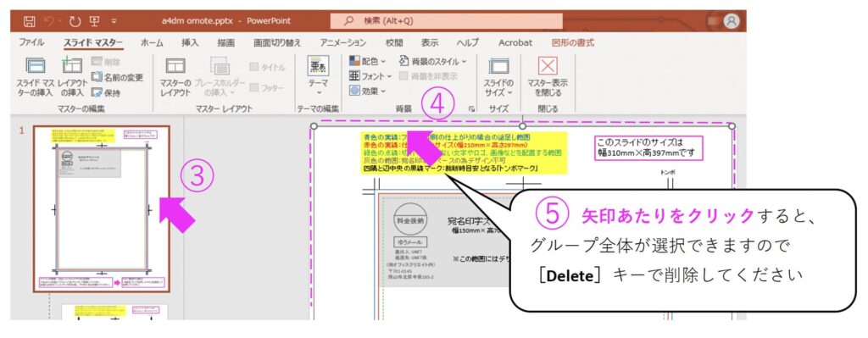Insert a new layout
The width and height of the screenshot is (868, 338).
pos(73,77)
